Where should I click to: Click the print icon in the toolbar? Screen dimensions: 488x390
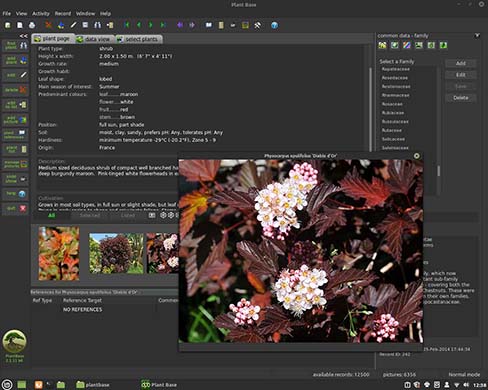point(32,25)
